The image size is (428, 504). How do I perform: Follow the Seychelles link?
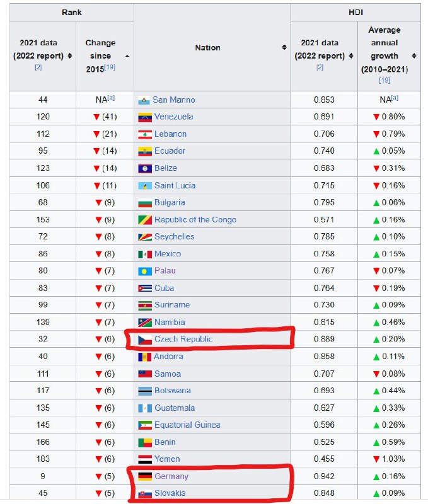174,237
